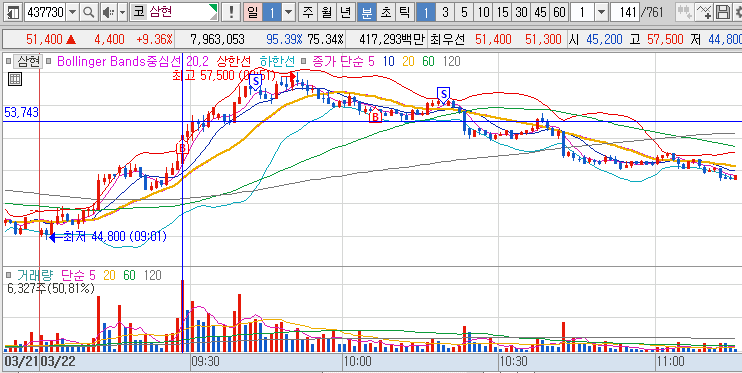Select the 분 minute chart button
This screenshot has width=742, height=373.
coord(367,12)
